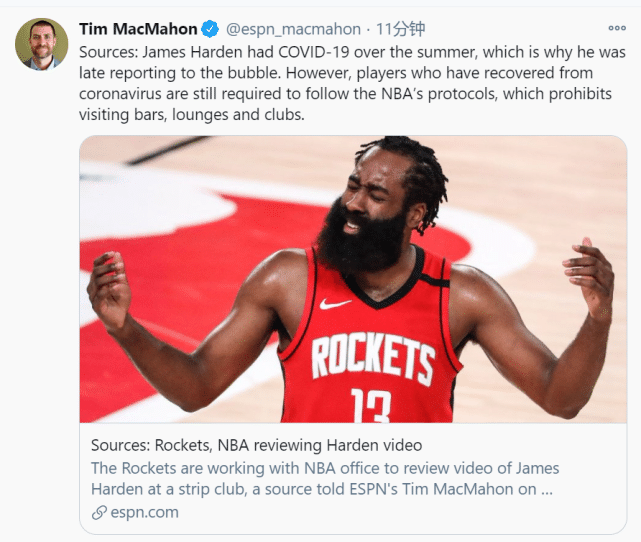The width and height of the screenshot is (641, 542).
Task: Open the tweet's three-dot more menu
Action: tap(617, 29)
